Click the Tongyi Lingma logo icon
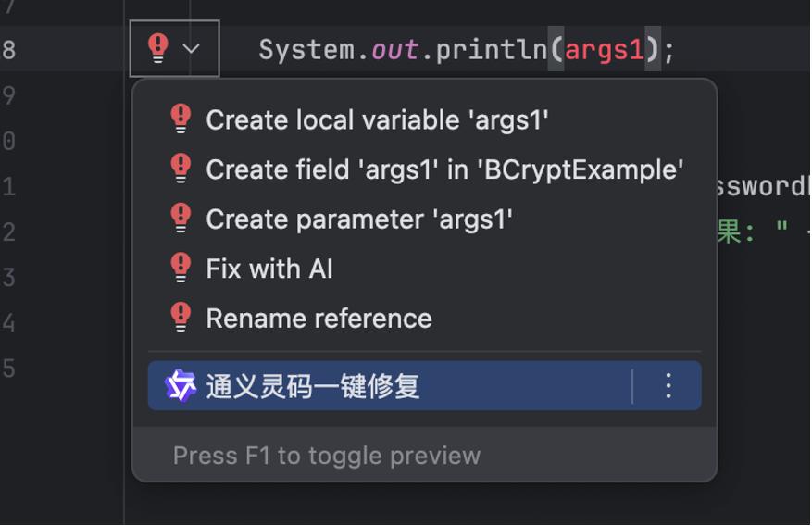Viewport: 812px width, 526px height. (x=181, y=385)
